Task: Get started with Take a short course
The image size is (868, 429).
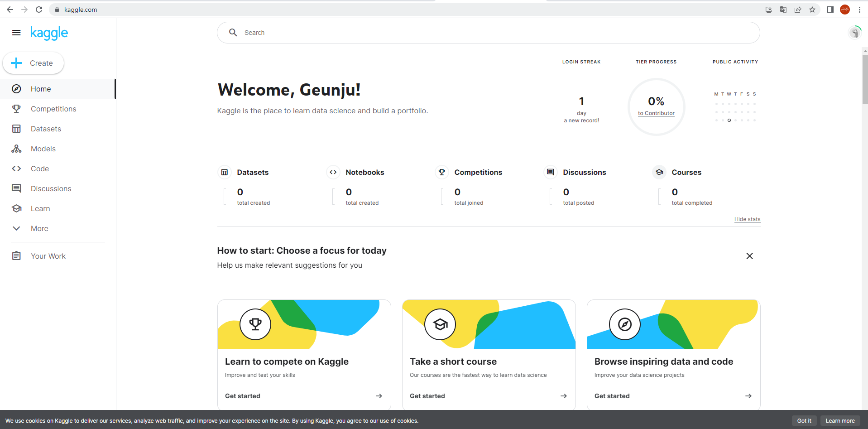Action: (427, 396)
